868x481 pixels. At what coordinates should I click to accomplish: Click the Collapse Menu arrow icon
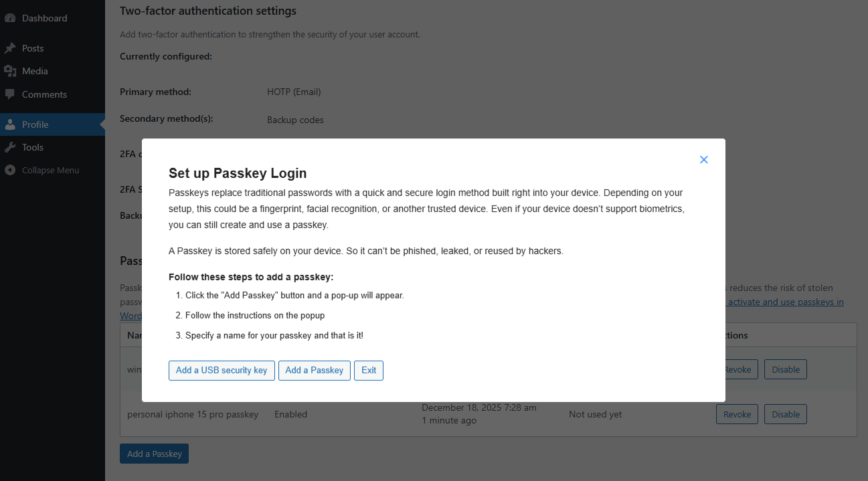10,170
